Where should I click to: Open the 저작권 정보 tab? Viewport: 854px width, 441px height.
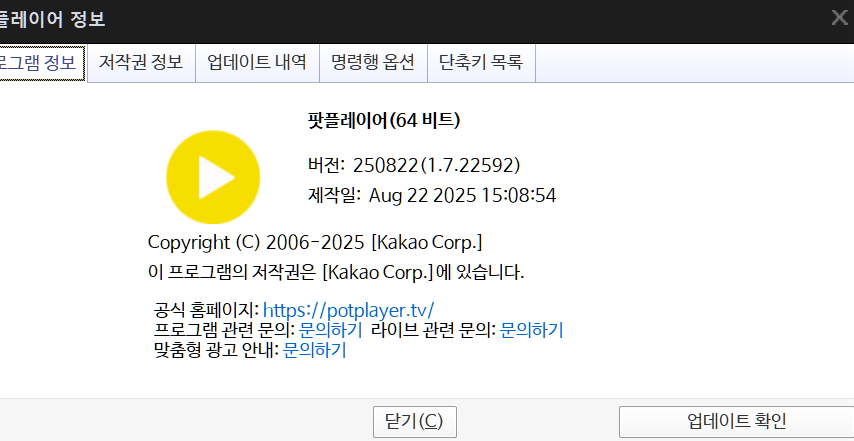(x=141, y=63)
